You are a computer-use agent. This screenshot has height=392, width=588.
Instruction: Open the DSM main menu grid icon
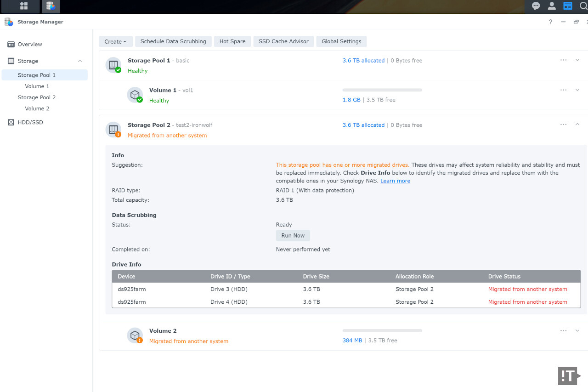click(x=23, y=6)
